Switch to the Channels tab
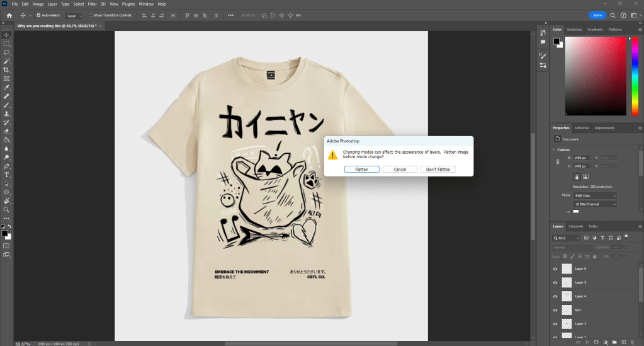 pyautogui.click(x=575, y=226)
